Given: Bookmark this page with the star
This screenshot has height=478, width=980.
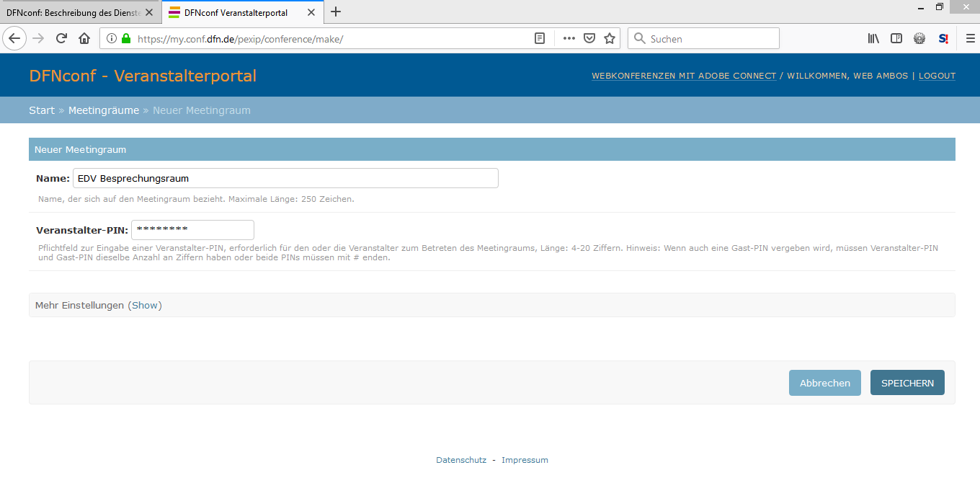Looking at the screenshot, I should click(x=610, y=39).
